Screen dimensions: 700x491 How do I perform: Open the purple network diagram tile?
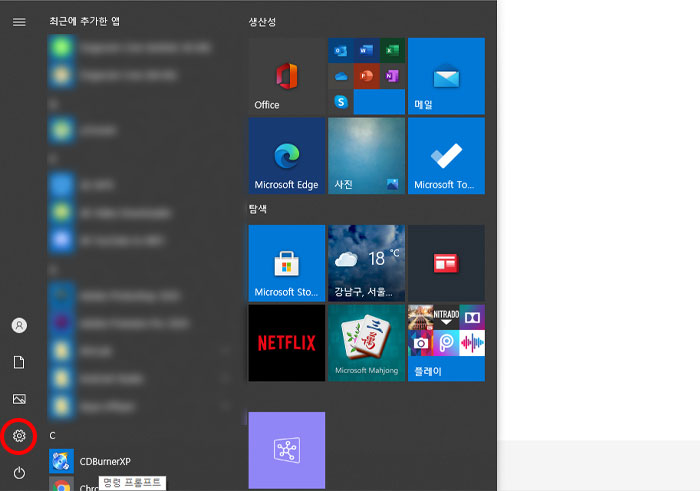click(287, 450)
